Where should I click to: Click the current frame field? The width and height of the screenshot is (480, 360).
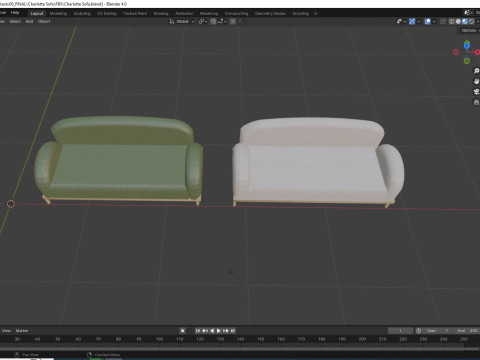[x=400, y=331]
